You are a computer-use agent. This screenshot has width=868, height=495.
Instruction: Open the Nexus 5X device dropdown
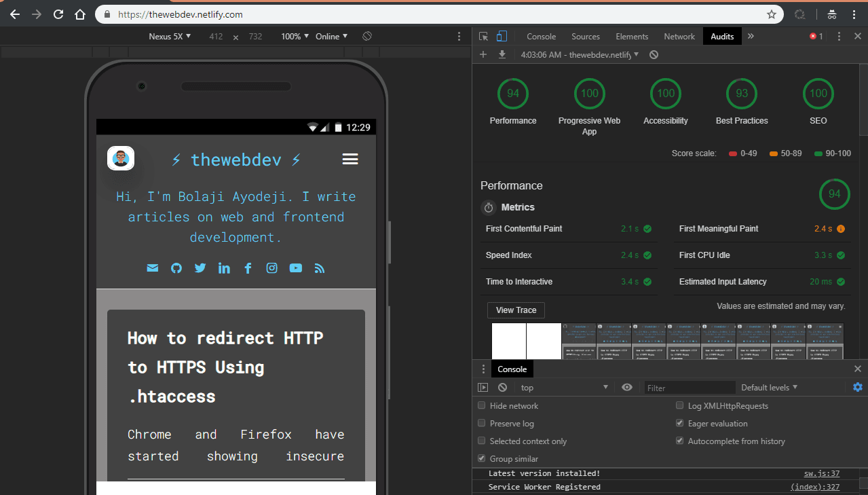pos(169,36)
